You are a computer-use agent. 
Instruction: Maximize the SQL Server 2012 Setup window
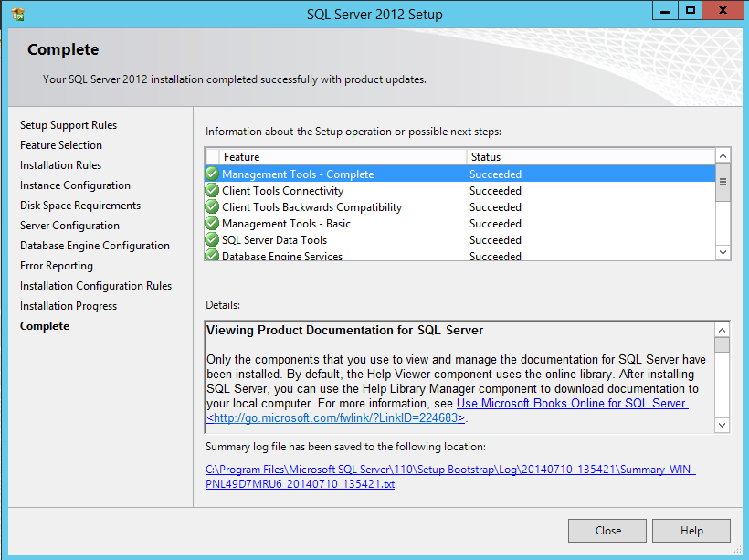tap(691, 11)
